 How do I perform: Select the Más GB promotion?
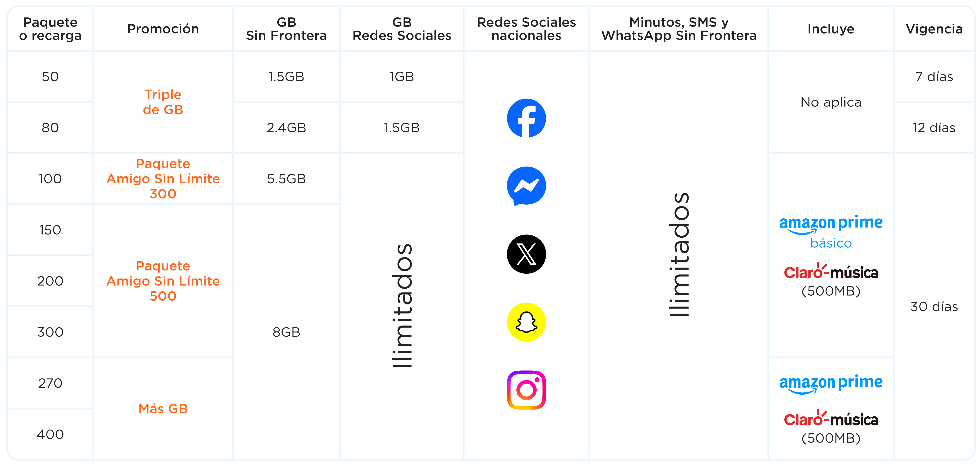163,409
